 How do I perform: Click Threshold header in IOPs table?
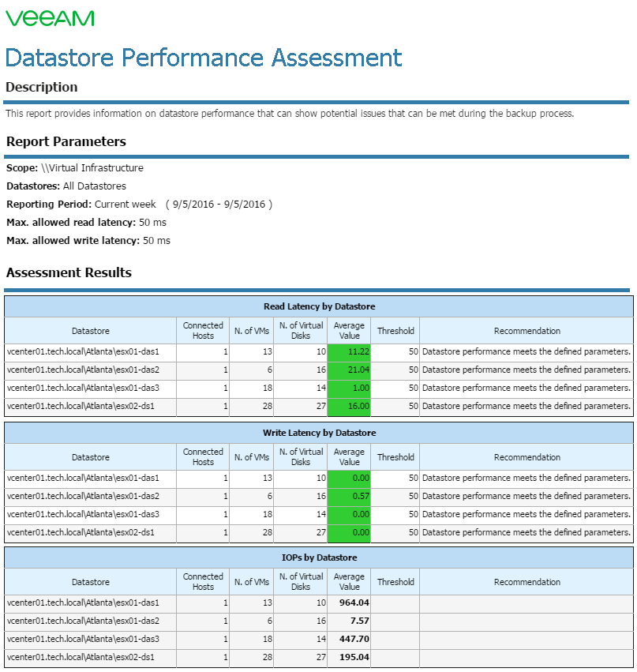pyautogui.click(x=395, y=582)
